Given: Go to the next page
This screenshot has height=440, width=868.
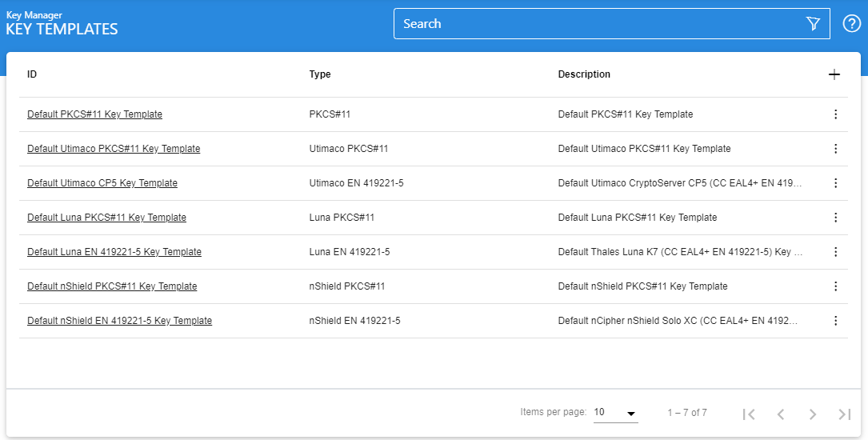Looking at the screenshot, I should pos(812,414).
